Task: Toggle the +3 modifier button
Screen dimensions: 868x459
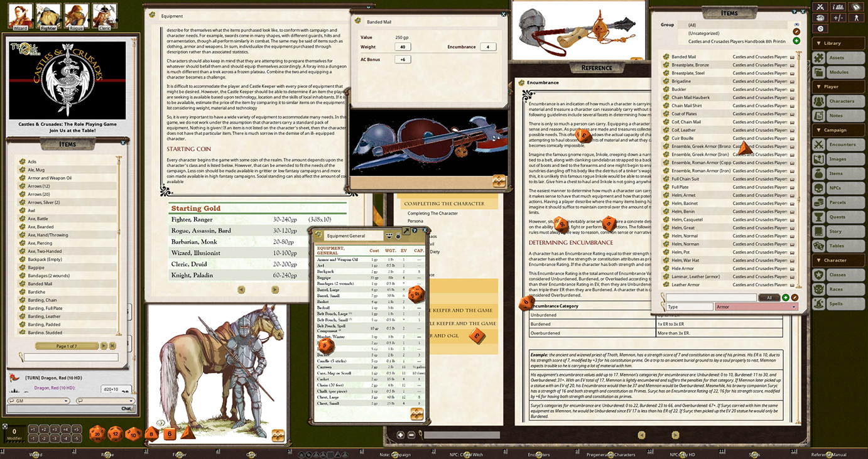Action: tap(55, 429)
